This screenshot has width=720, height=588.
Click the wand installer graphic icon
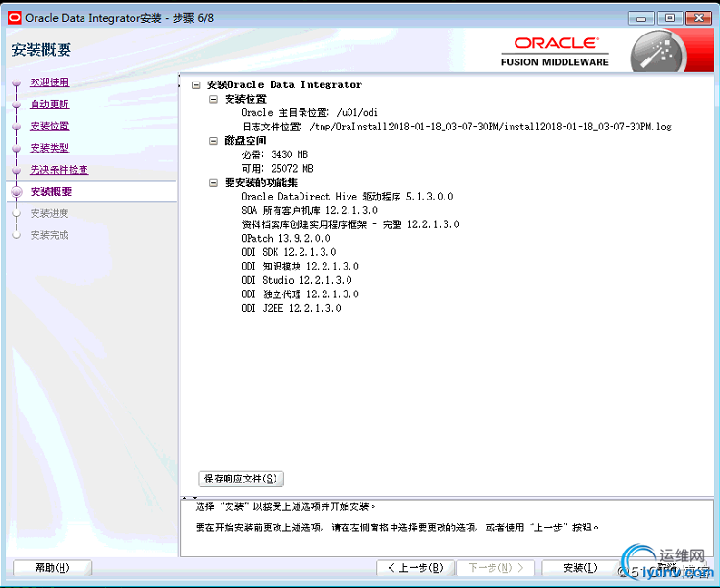click(x=659, y=53)
